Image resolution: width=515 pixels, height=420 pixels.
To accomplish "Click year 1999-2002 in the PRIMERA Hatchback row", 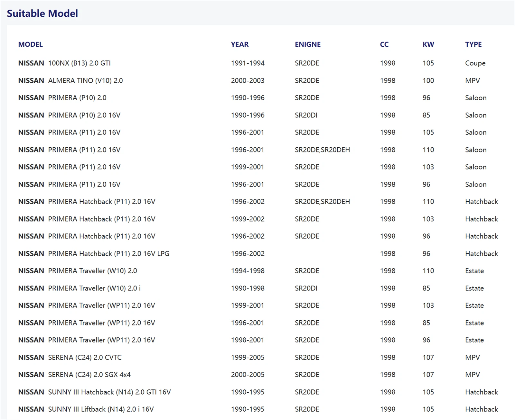I will [248, 219].
